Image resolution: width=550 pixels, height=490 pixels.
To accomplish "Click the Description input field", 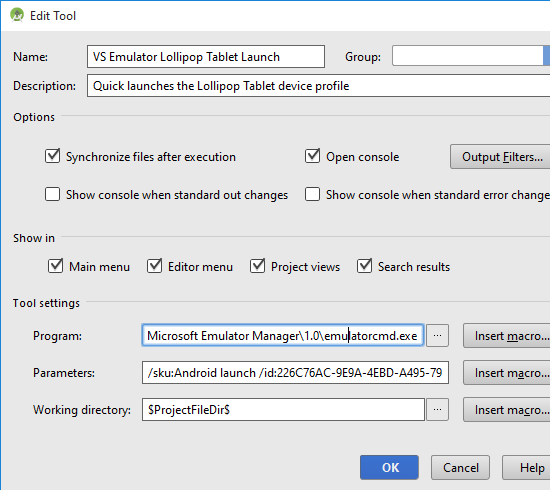I will point(318,86).
